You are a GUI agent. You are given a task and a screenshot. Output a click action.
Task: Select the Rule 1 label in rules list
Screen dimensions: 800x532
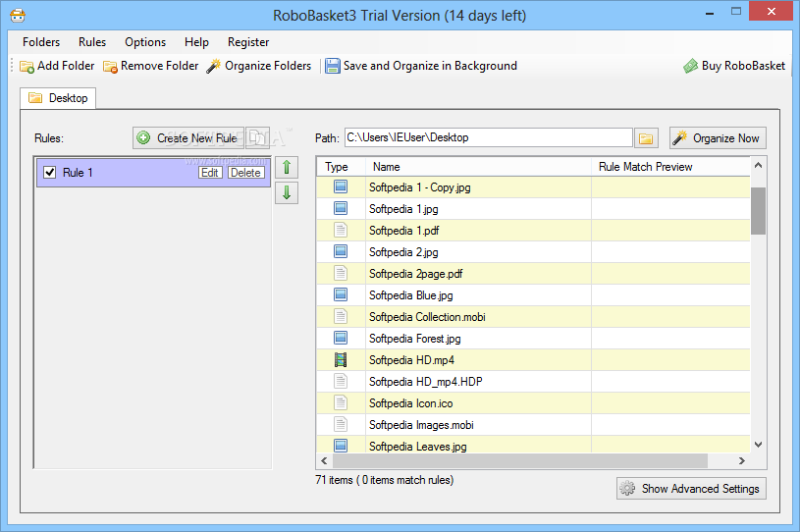pyautogui.click(x=78, y=173)
